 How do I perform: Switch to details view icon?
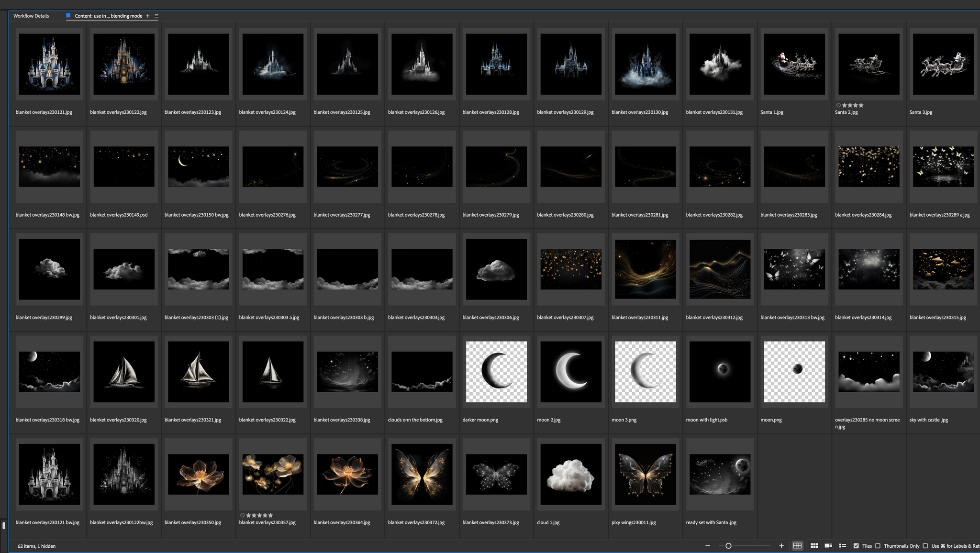828,546
